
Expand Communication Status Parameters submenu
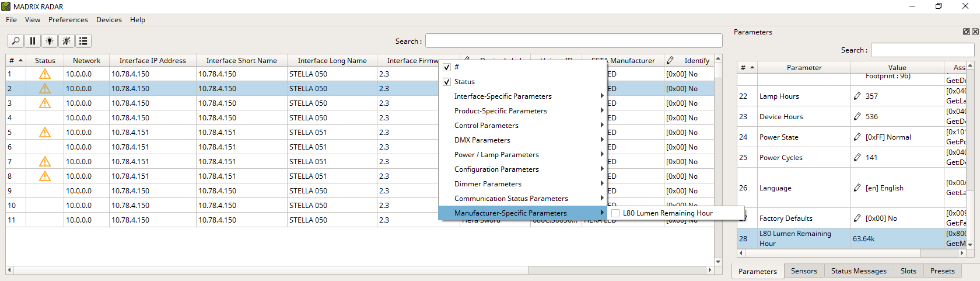(x=523, y=199)
